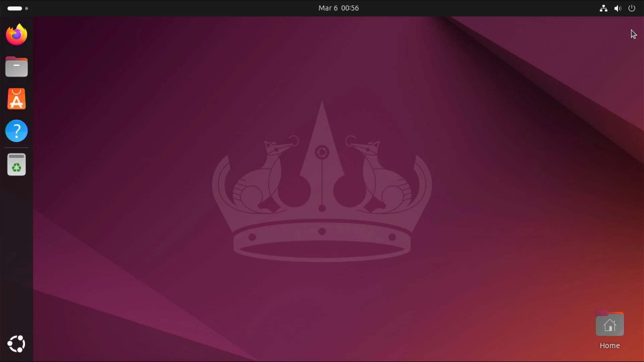Open the Trash in the dock
Image resolution: width=644 pixels, height=362 pixels.
click(16, 165)
